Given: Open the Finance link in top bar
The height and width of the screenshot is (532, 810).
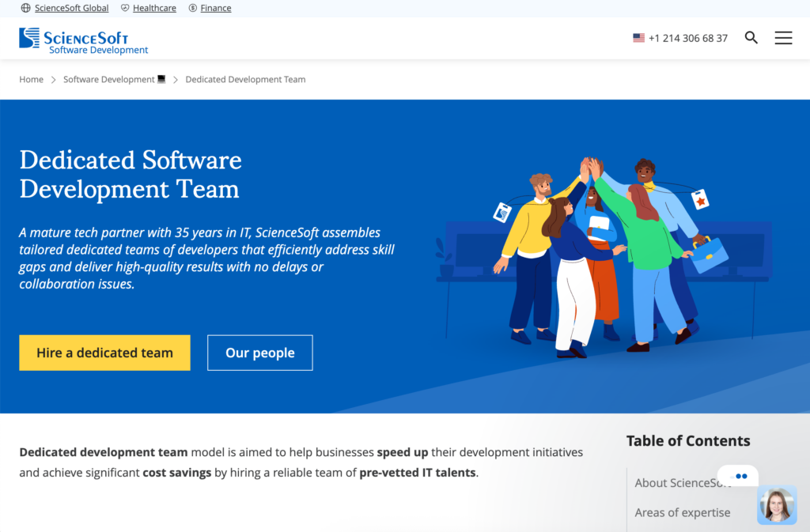Looking at the screenshot, I should [216, 8].
